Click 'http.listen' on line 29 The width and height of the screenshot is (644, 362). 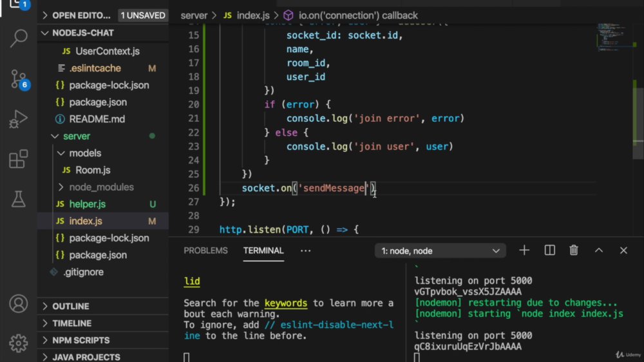click(250, 230)
